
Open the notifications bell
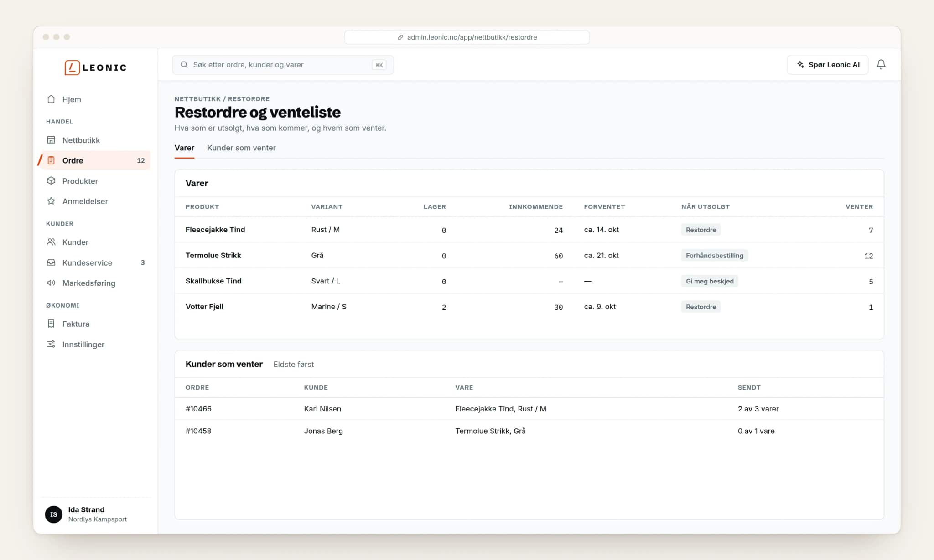pos(881,65)
